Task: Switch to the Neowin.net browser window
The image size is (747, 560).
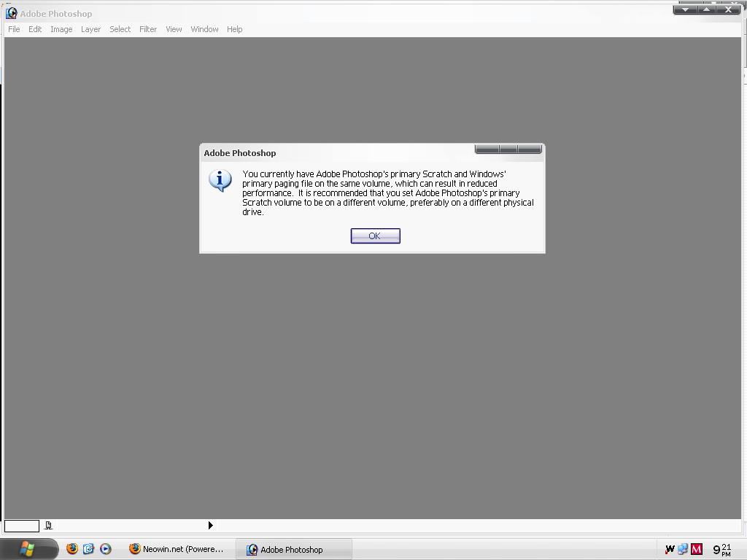Action: coord(177,549)
